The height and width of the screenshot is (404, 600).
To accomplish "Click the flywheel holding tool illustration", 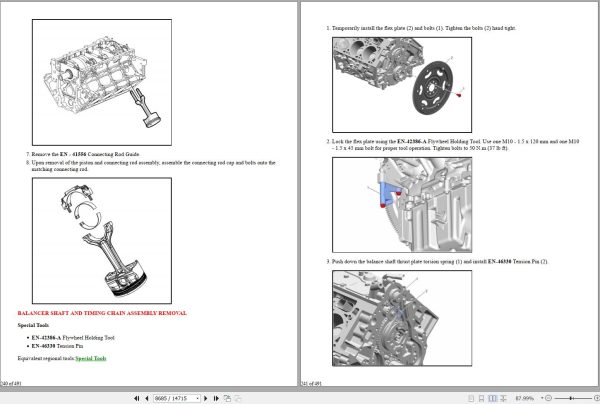I will 402,205.
